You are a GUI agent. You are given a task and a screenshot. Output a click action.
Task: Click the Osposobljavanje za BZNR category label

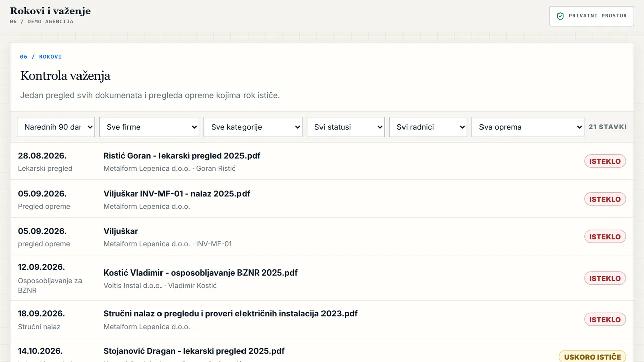tap(50, 285)
